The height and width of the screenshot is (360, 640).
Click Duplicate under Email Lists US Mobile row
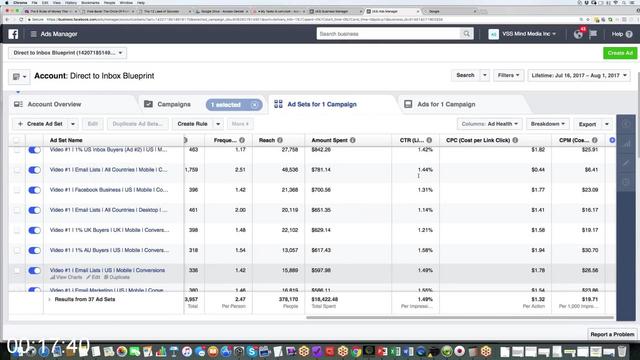pos(117,277)
